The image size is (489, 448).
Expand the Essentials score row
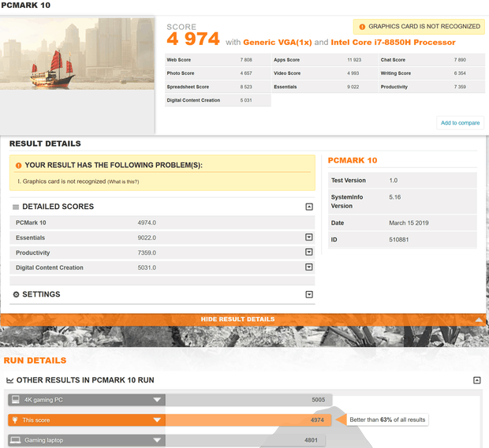(308, 237)
